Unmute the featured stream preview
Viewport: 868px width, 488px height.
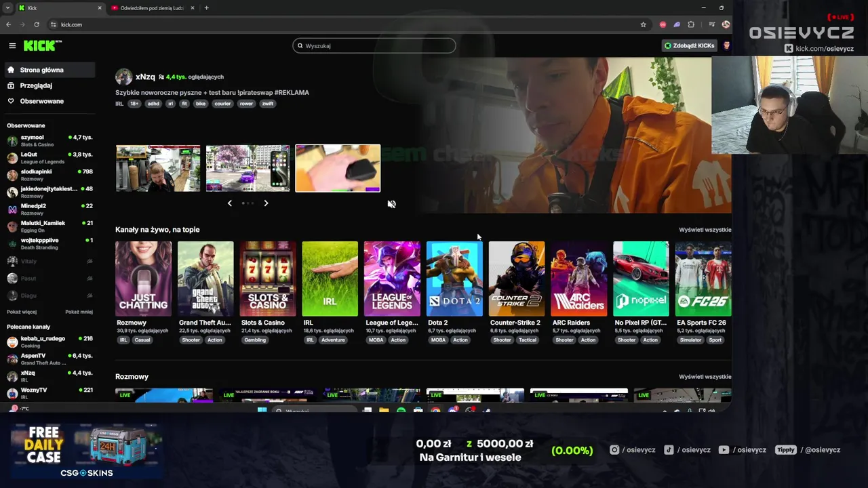point(392,204)
